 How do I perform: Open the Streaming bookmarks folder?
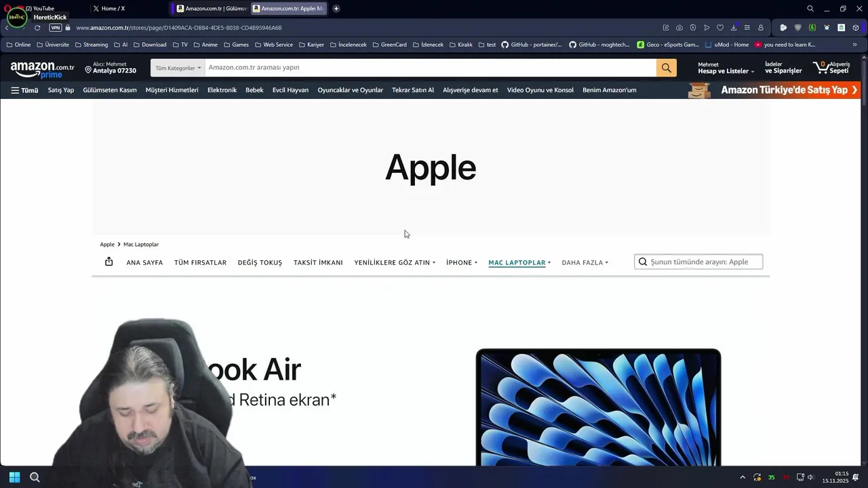point(92,45)
